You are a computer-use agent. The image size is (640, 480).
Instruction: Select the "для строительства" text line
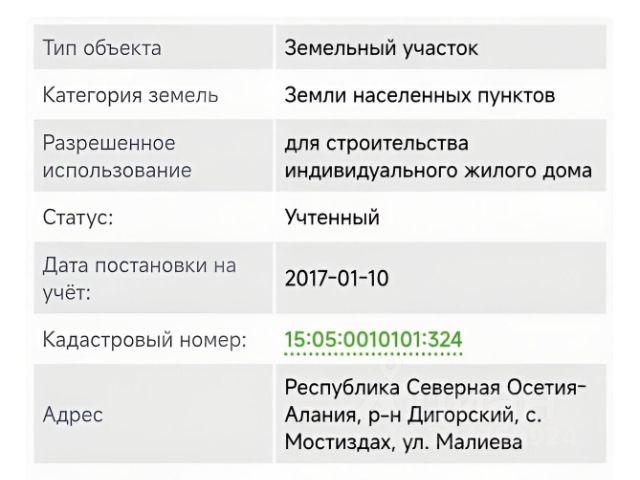pos(377,144)
